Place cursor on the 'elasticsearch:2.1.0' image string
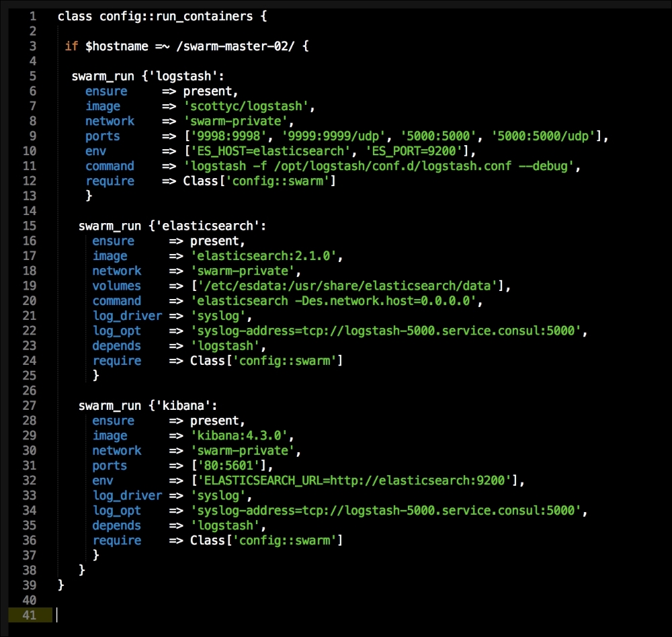 [266, 256]
